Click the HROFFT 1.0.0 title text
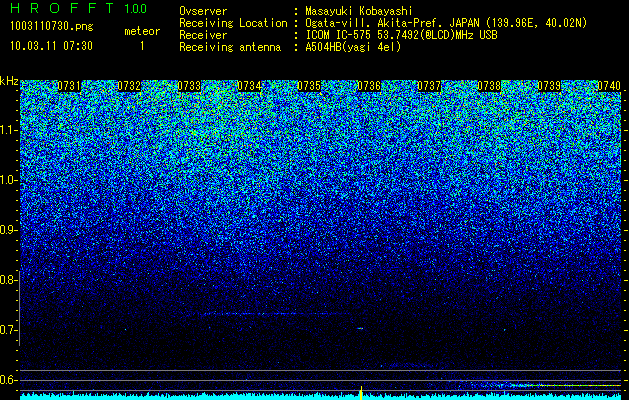Image resolution: width=629 pixels, height=400 pixels. tap(79, 8)
